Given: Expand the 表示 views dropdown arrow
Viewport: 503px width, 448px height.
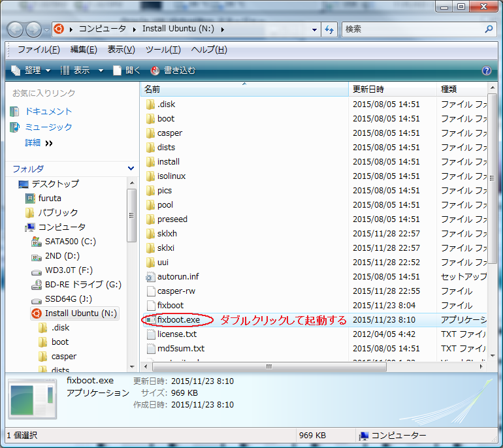Looking at the screenshot, I should (x=101, y=71).
